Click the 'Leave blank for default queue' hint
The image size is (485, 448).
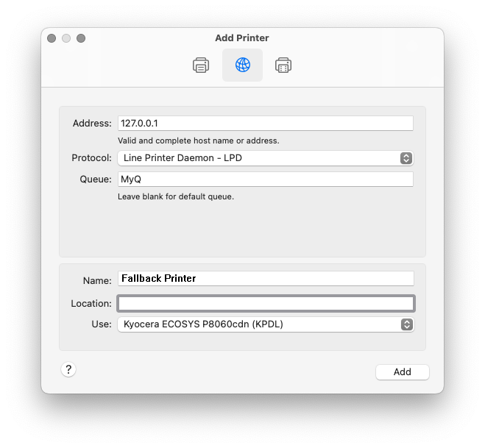pos(176,196)
